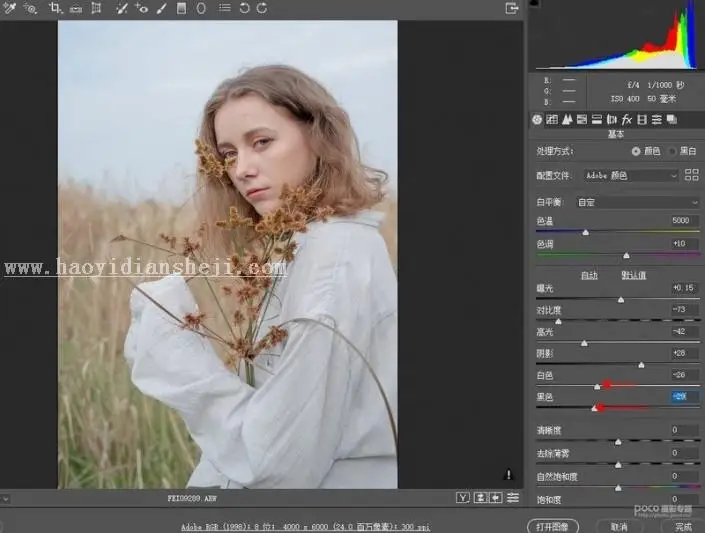Open the fx Effects panel tab
Viewport: 705px width, 533px height.
coord(626,119)
